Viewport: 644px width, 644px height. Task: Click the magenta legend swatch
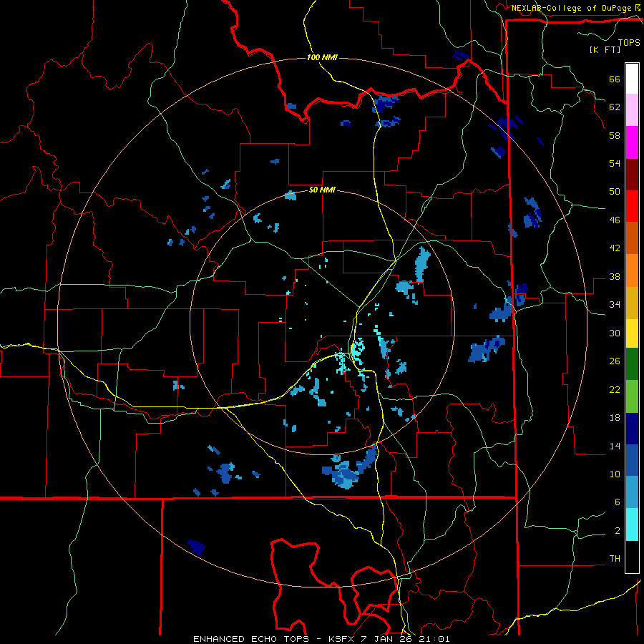[632, 142]
